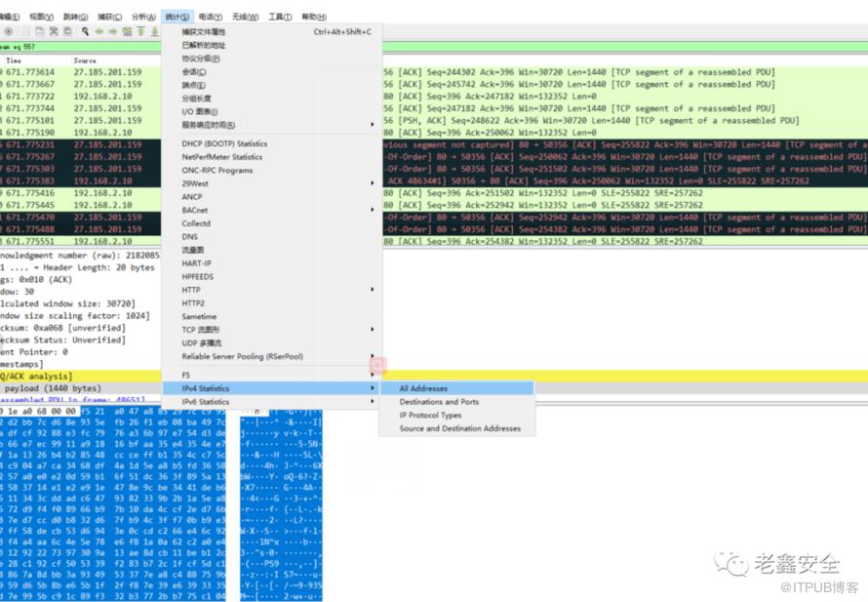Select Source and Destination Addresses

(459, 428)
